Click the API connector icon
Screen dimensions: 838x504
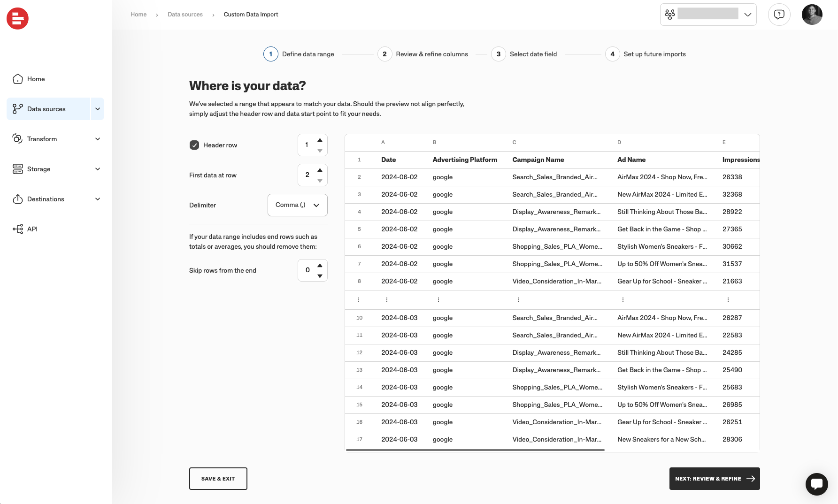click(17, 229)
